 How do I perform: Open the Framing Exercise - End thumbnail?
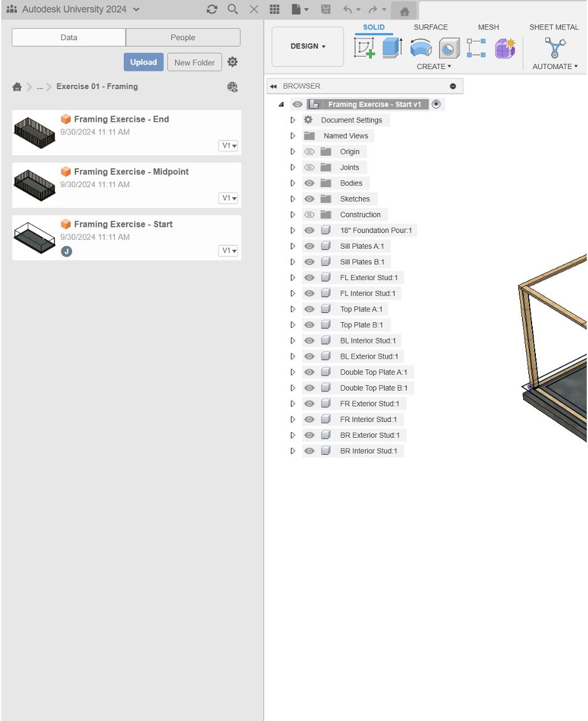(35, 132)
